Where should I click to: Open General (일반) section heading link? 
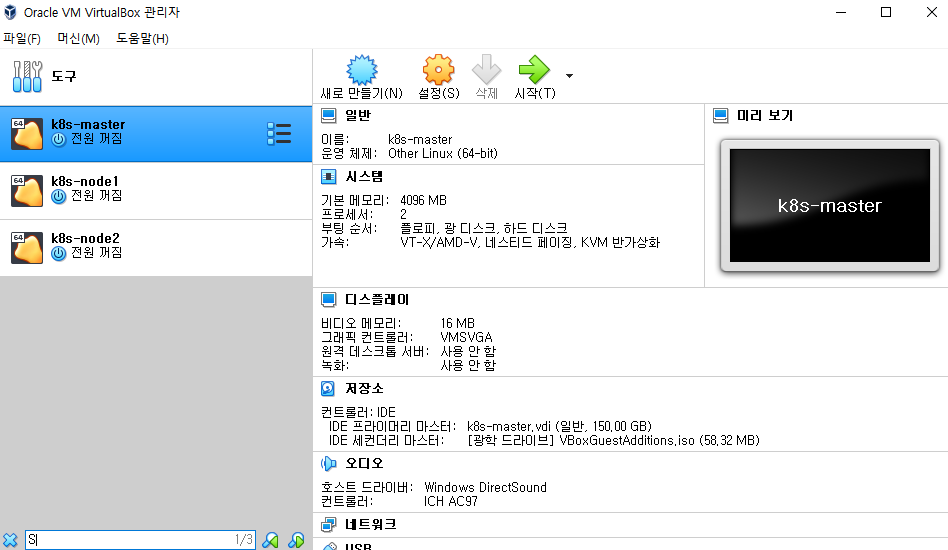coord(358,115)
